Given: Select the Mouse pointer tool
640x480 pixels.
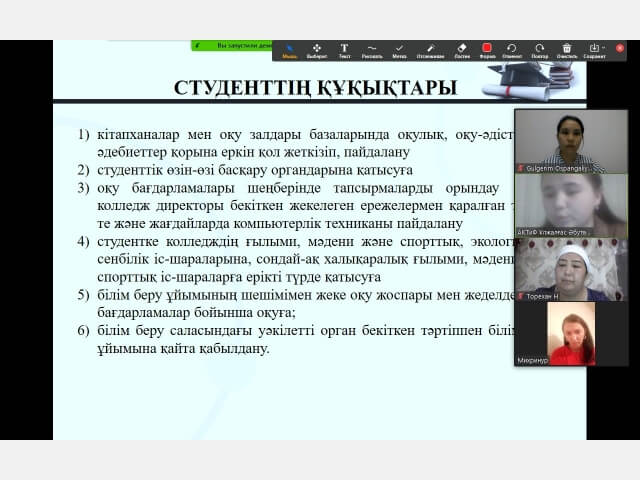Looking at the screenshot, I should (289, 51).
